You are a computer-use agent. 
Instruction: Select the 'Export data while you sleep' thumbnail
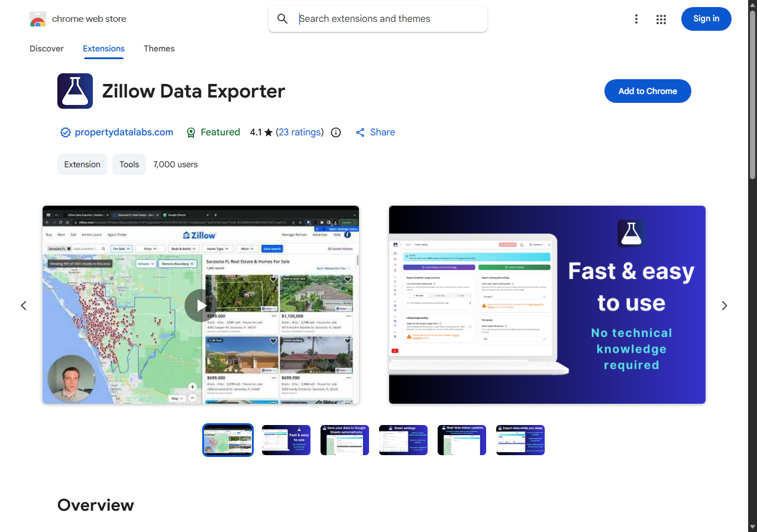pyautogui.click(x=520, y=440)
